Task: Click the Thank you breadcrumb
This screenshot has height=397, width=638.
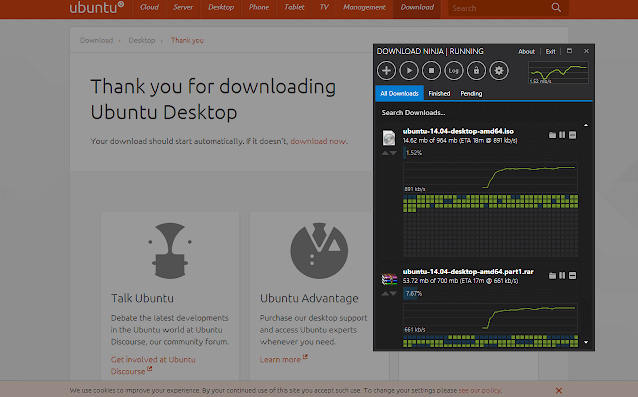Action: pos(187,40)
